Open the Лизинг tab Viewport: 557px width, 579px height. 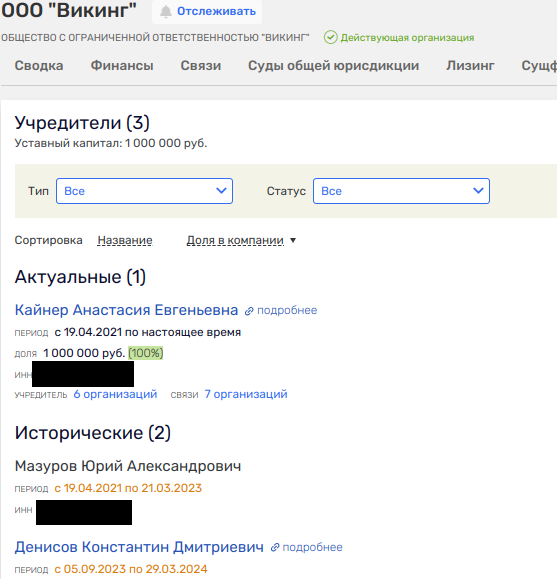click(470, 65)
